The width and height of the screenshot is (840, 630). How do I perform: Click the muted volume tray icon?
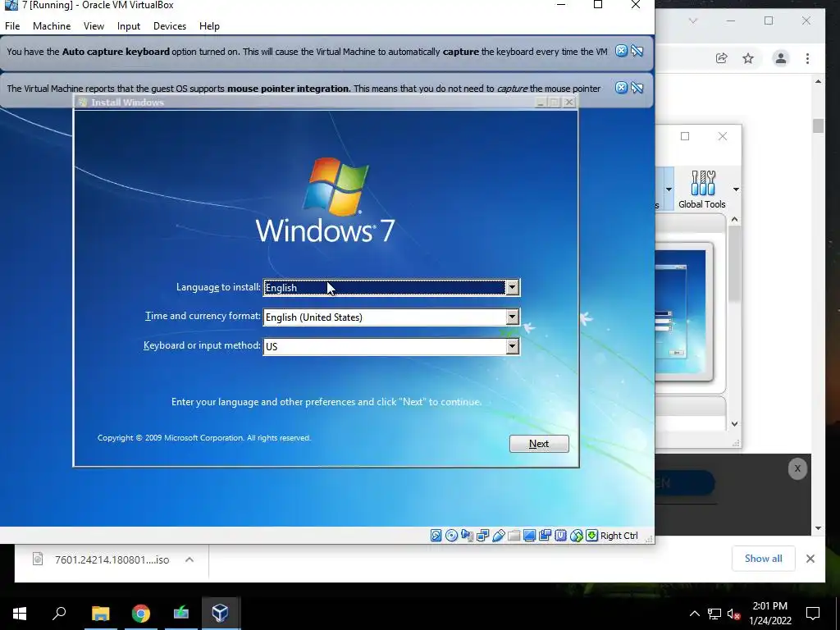click(733, 614)
